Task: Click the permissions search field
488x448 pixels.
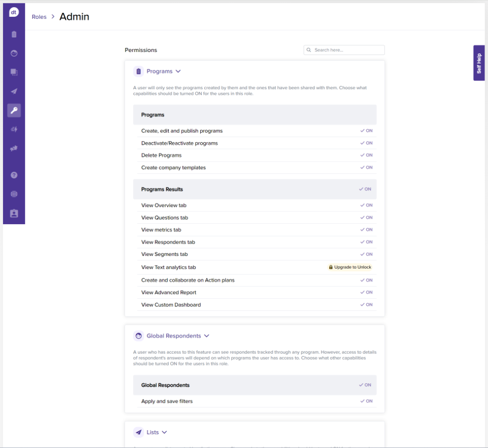Action: pos(347,50)
